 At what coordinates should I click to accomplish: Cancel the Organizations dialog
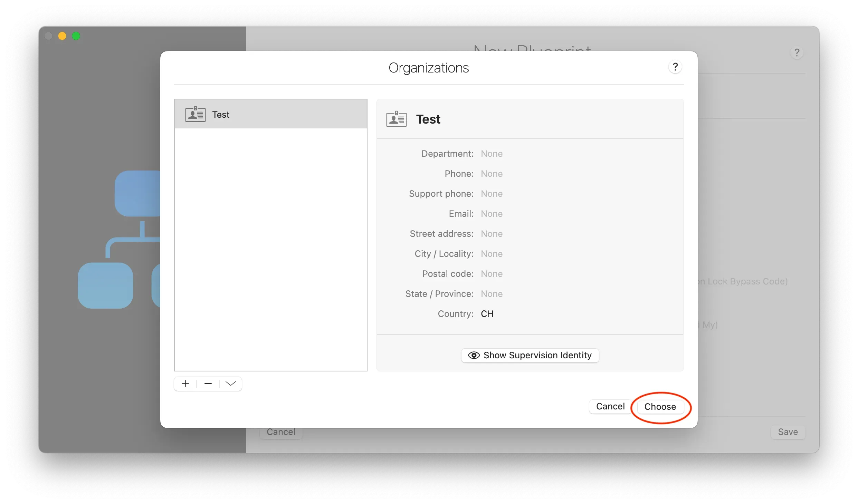pyautogui.click(x=610, y=406)
